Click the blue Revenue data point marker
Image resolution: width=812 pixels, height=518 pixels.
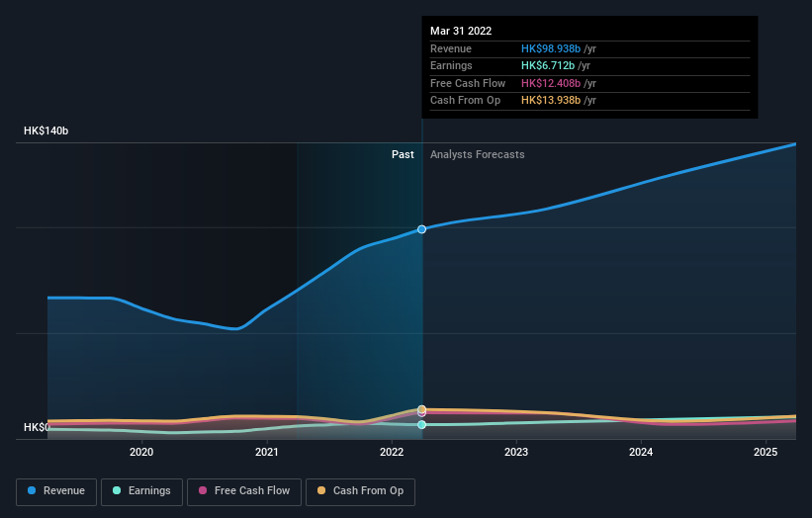tap(422, 229)
